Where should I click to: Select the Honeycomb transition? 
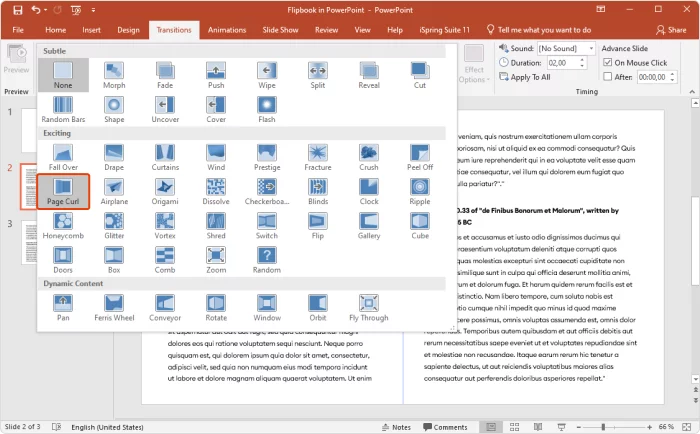63,226
